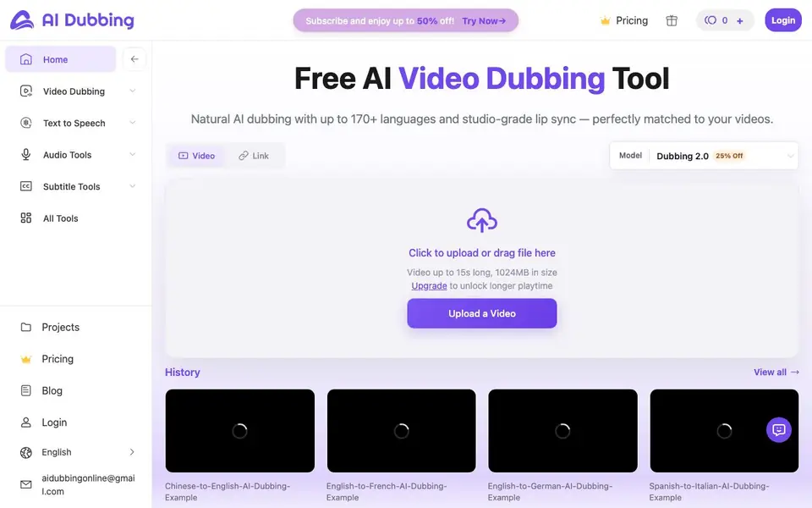Click the aidubbingonline@gmail.com email address
Screen dimensions: 812x508
pos(88,484)
